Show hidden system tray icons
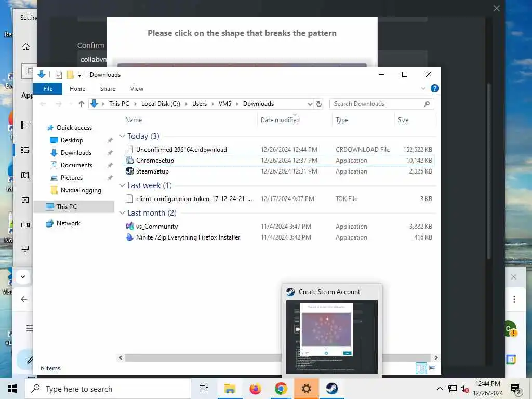The image size is (532, 399). 440,389
